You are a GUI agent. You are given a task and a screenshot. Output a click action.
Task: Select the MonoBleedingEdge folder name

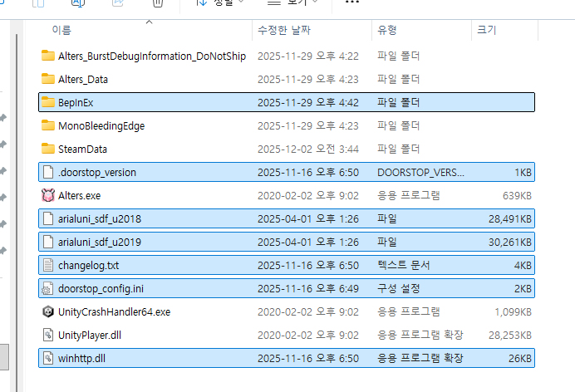click(x=103, y=125)
